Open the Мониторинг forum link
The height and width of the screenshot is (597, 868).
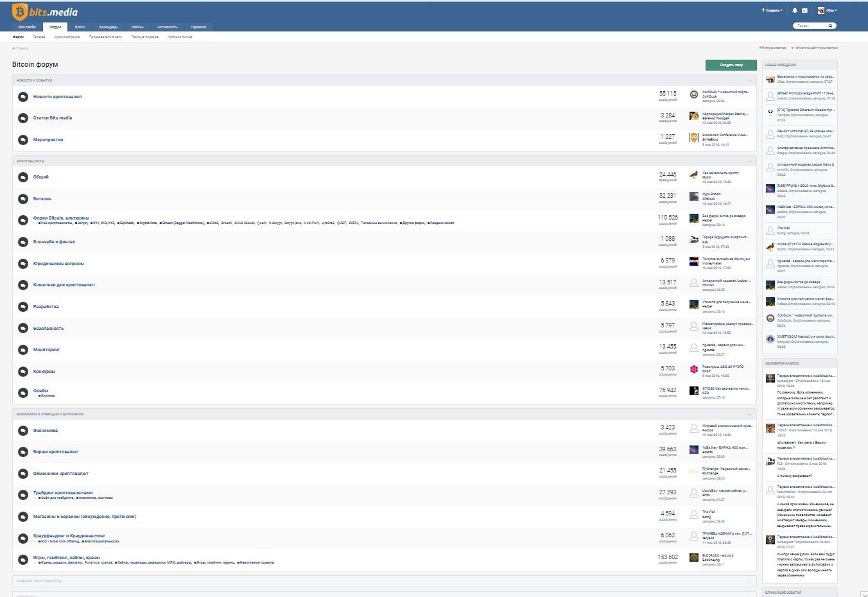click(47, 350)
